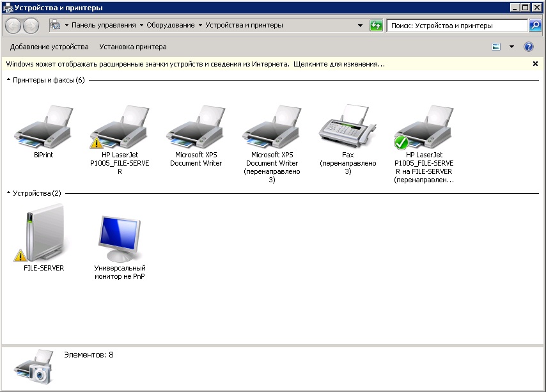
Task: Click the Back navigation arrow
Action: pos(13,26)
